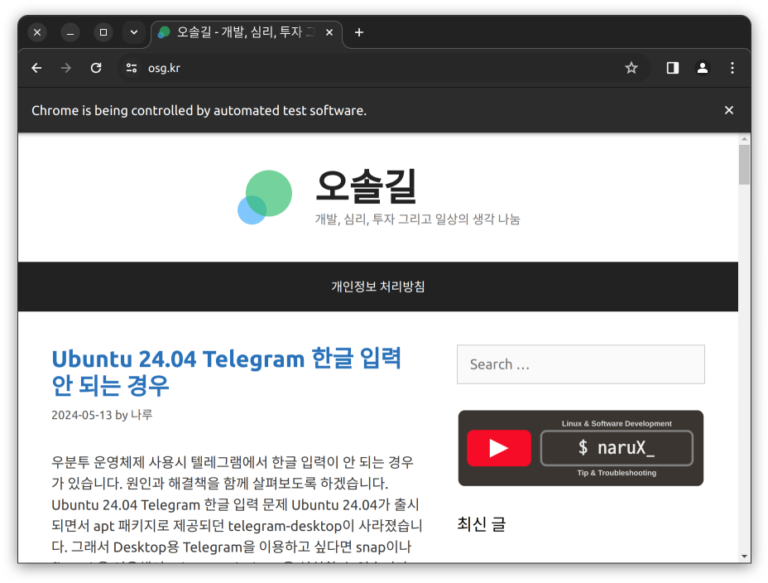This screenshot has width=768, height=583.
Task: Focus the Search input field
Action: point(580,364)
